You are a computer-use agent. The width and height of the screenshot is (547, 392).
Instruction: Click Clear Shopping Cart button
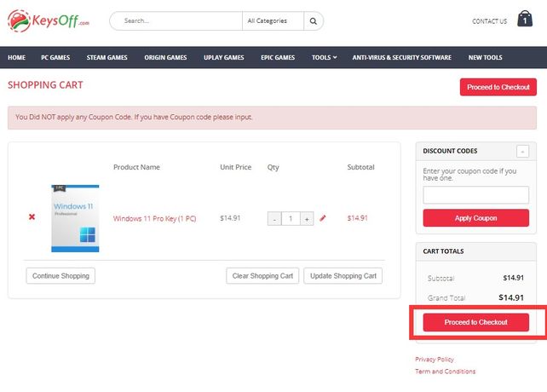(262, 276)
